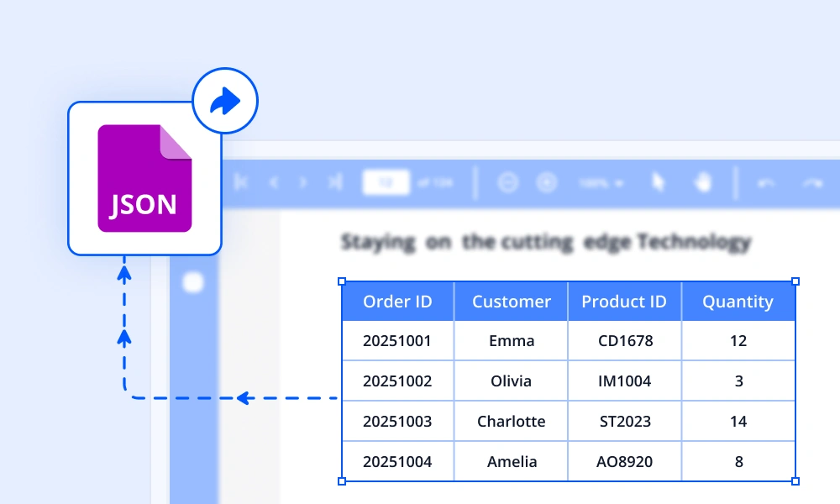Go to the next page
Screen dimensions: 840x504
click(x=303, y=182)
